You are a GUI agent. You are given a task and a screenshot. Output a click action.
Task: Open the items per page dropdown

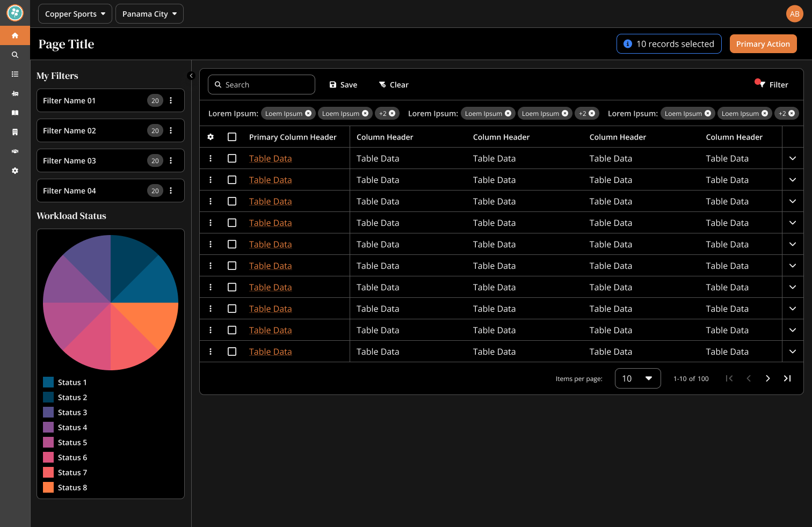(637, 379)
